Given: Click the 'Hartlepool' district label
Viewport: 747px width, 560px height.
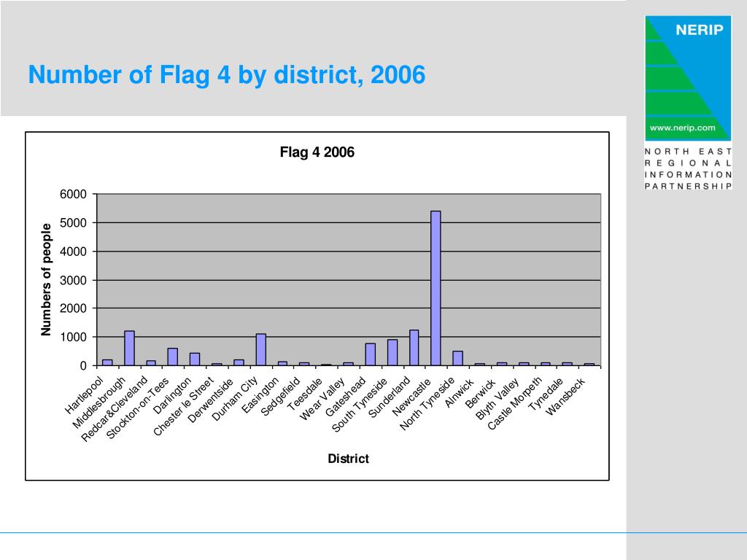Looking at the screenshot, I should (x=84, y=395).
